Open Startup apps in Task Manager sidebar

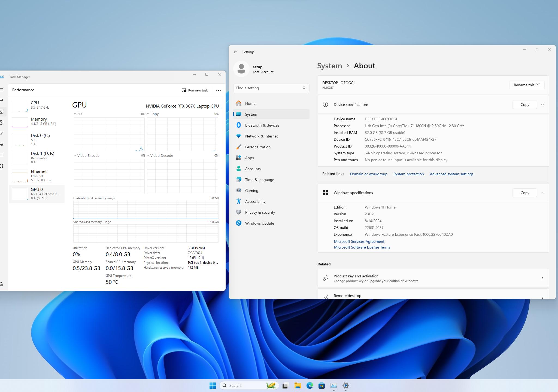2,133
